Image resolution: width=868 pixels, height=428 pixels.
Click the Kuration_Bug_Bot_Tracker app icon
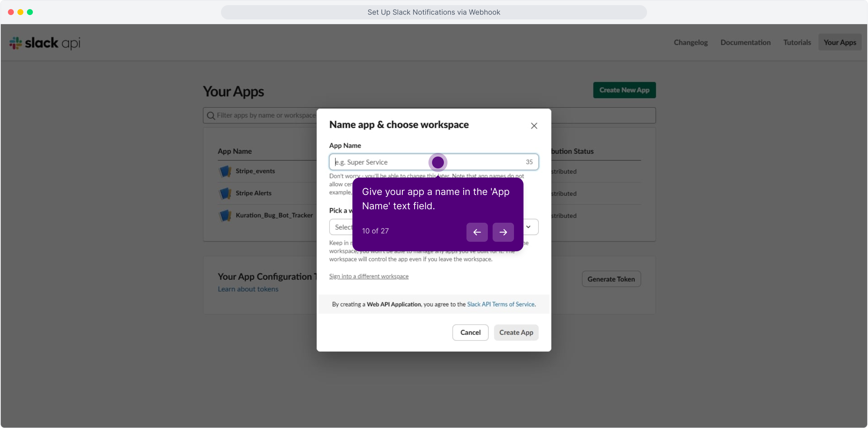click(225, 216)
